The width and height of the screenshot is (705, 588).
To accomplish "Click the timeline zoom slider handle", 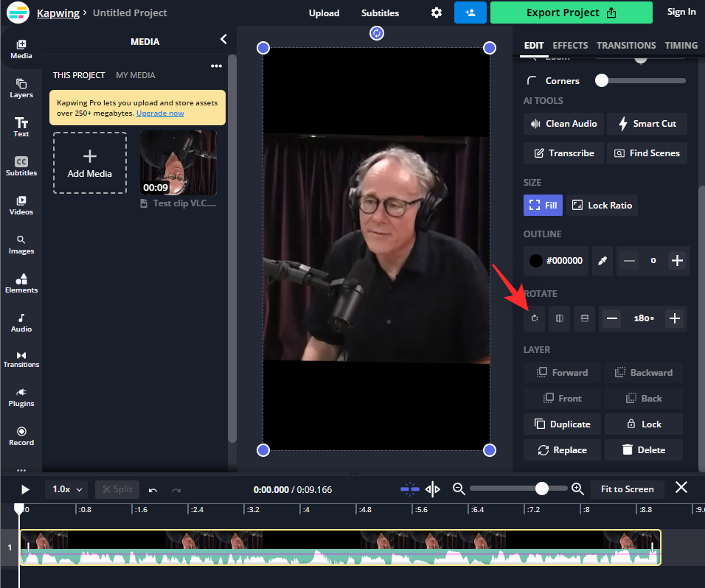I will (542, 489).
